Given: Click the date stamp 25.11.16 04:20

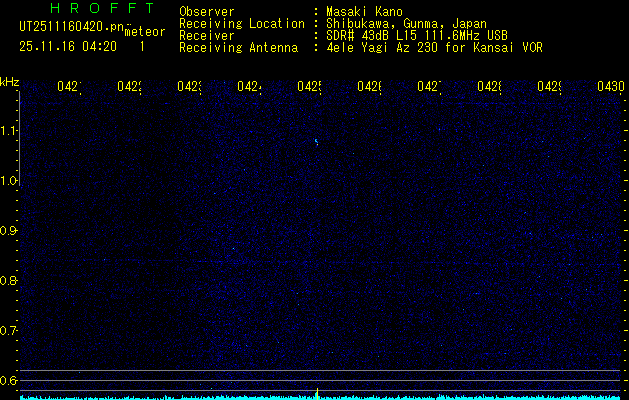Looking at the screenshot, I should (68, 47).
